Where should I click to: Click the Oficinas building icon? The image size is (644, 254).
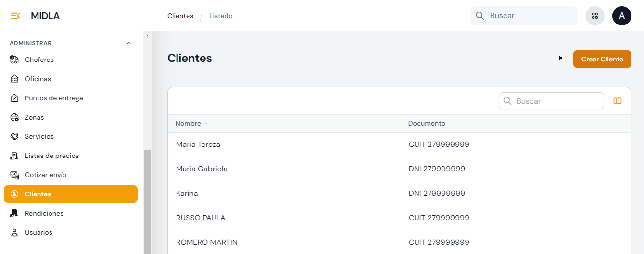click(14, 79)
